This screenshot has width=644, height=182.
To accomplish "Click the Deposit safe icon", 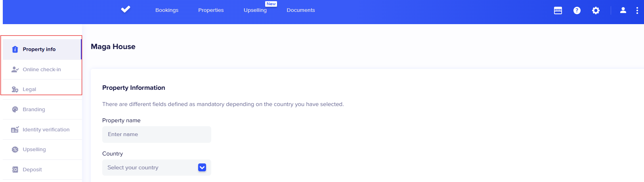I will (x=15, y=170).
